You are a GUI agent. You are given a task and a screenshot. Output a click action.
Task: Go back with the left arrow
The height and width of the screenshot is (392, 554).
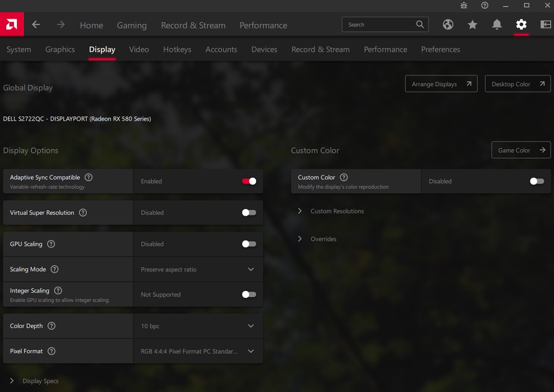coord(36,24)
